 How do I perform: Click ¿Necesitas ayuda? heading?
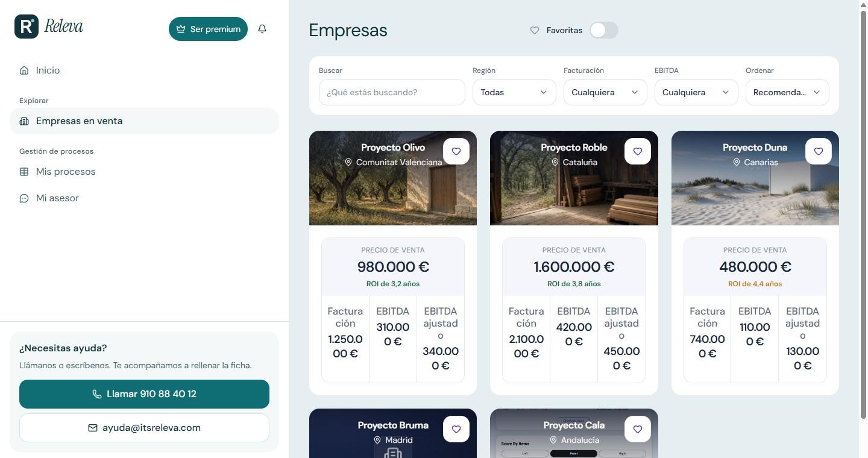coord(63,348)
